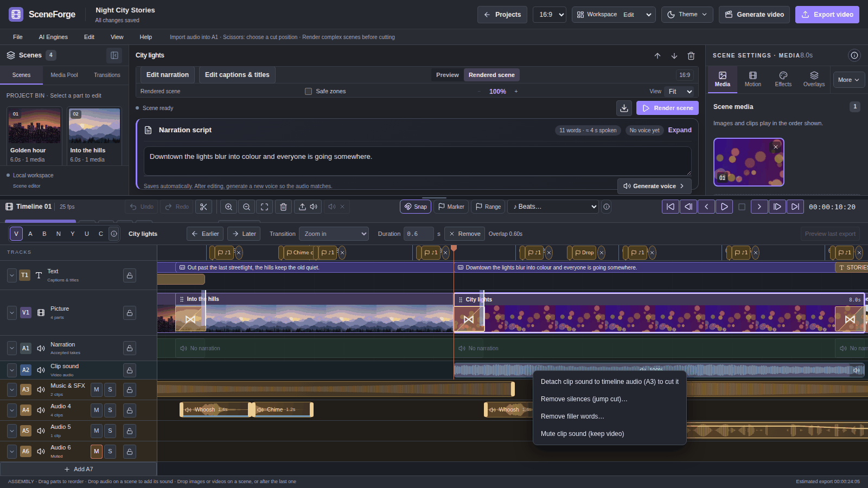Mute the Music & SFX track
Viewport: 868px width, 488px height.
pos(97,389)
